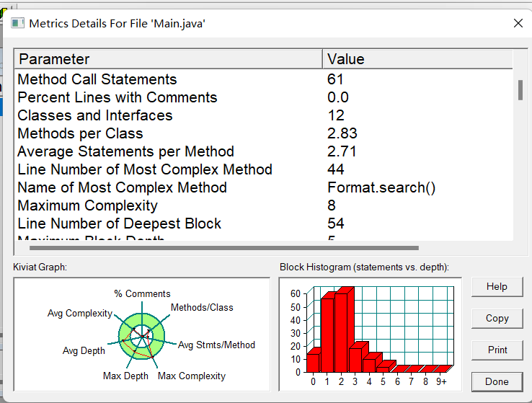Screen dimensions: 532x403
Task: Click the histogram bar for depth 3
Action: pyautogui.click(x=355, y=359)
